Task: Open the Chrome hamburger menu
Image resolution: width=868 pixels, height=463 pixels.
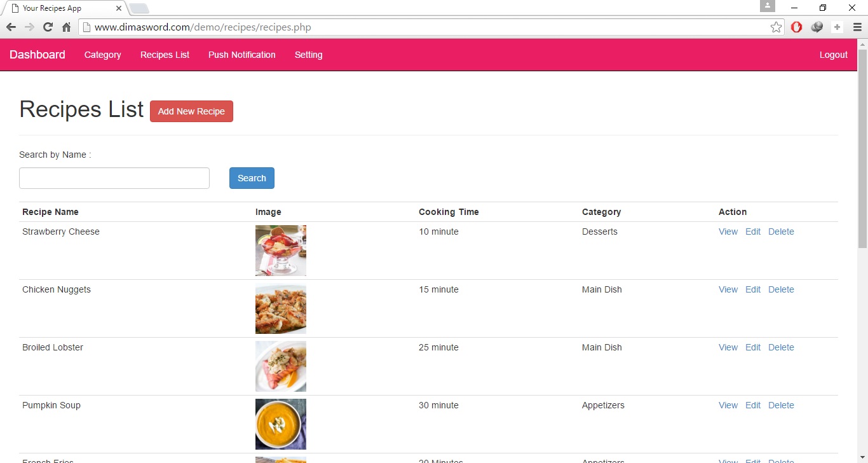Action: coord(857,27)
